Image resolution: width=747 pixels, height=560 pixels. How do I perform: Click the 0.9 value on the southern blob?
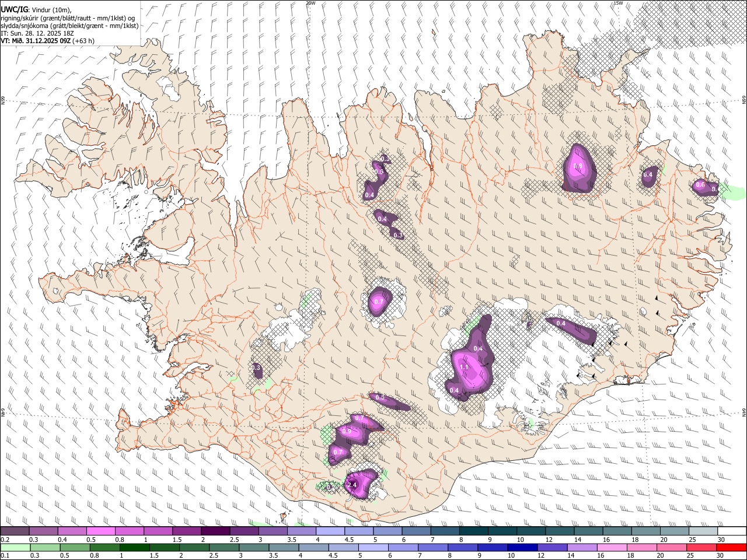[347, 432]
